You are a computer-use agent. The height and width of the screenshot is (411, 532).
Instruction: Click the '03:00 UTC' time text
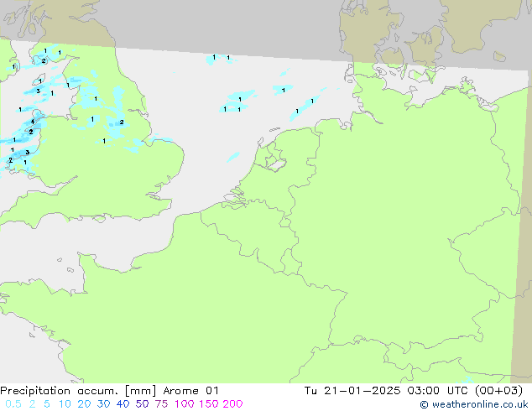click(x=439, y=391)
